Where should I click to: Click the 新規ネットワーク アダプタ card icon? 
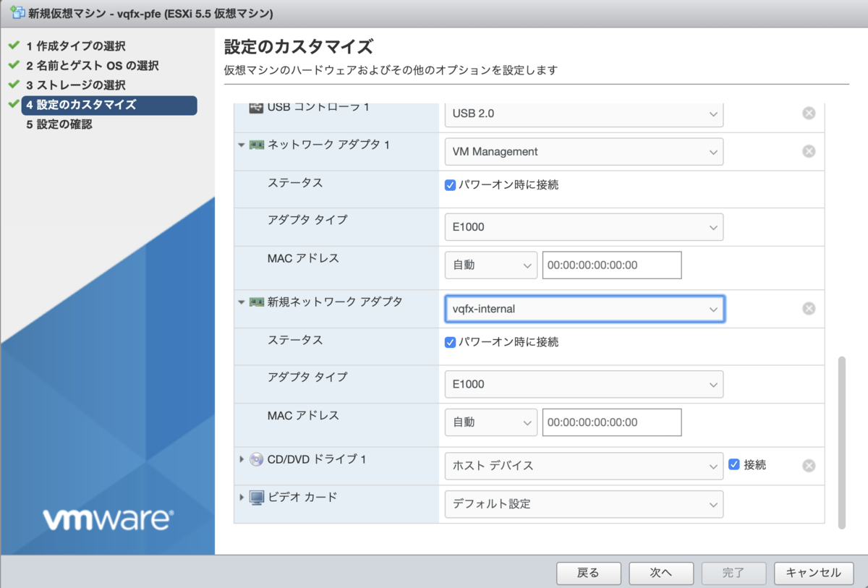point(256,302)
